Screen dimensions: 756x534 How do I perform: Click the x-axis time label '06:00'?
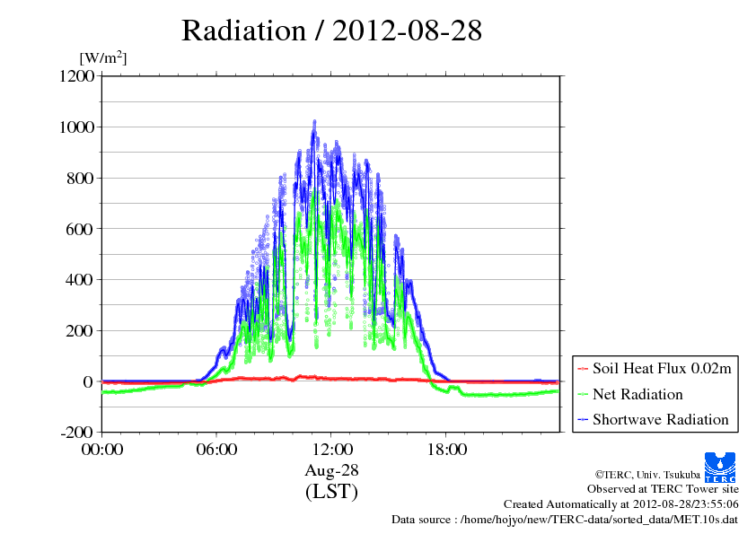(x=216, y=449)
